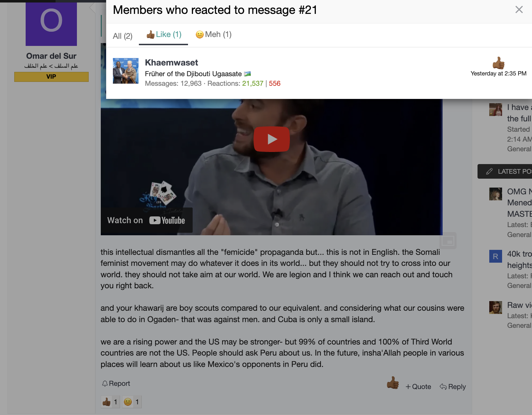The width and height of the screenshot is (532, 415).
Task: Select the Meh (1) reactions tab
Action: pos(214,35)
